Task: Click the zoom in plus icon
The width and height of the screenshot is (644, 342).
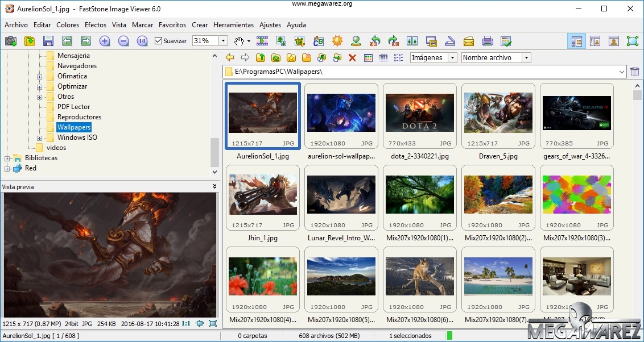Action: click(x=105, y=41)
